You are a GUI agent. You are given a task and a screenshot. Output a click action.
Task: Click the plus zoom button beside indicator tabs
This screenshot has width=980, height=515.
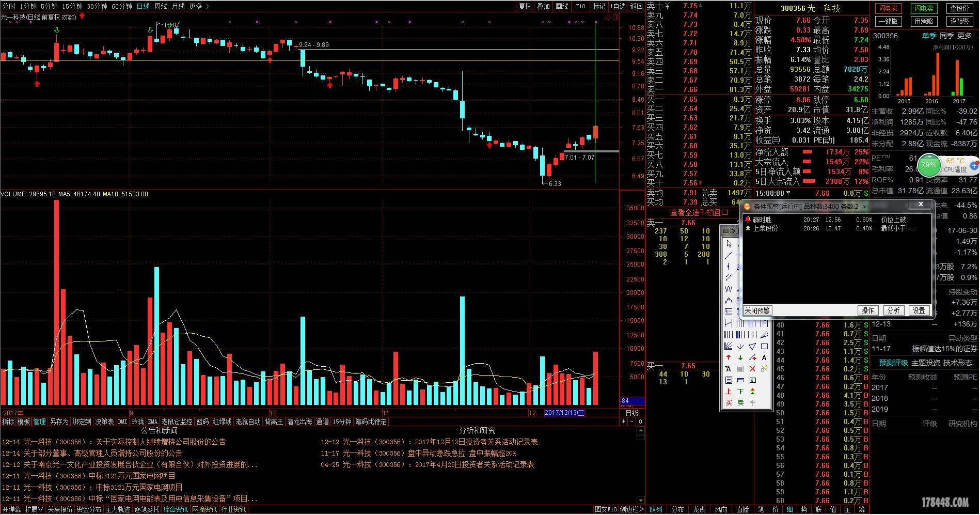[x=624, y=422]
